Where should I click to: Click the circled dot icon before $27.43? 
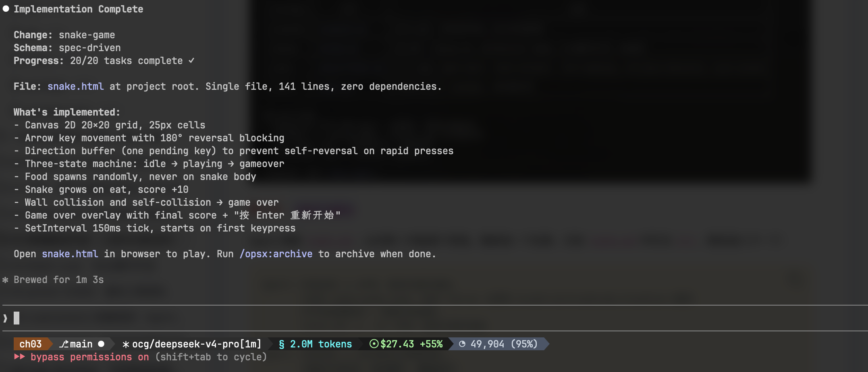[x=374, y=344]
